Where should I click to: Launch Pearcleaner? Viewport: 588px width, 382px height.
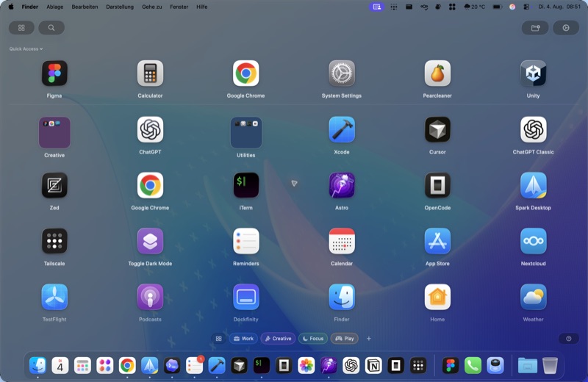coord(437,73)
